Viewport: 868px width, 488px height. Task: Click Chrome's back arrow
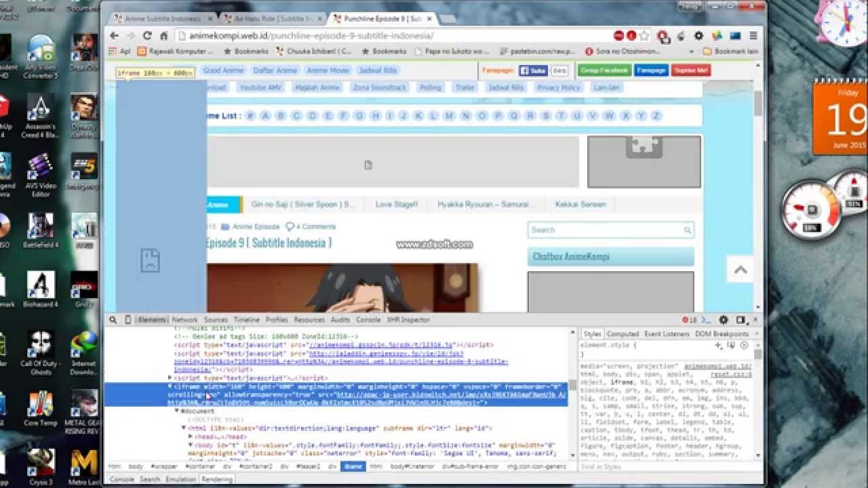tap(115, 36)
